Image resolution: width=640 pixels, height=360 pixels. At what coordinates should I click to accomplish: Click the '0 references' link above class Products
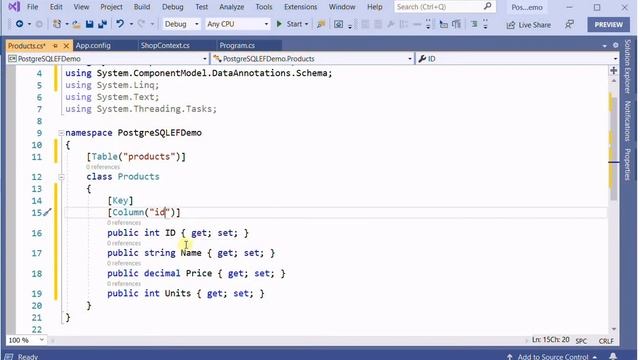coord(103,167)
